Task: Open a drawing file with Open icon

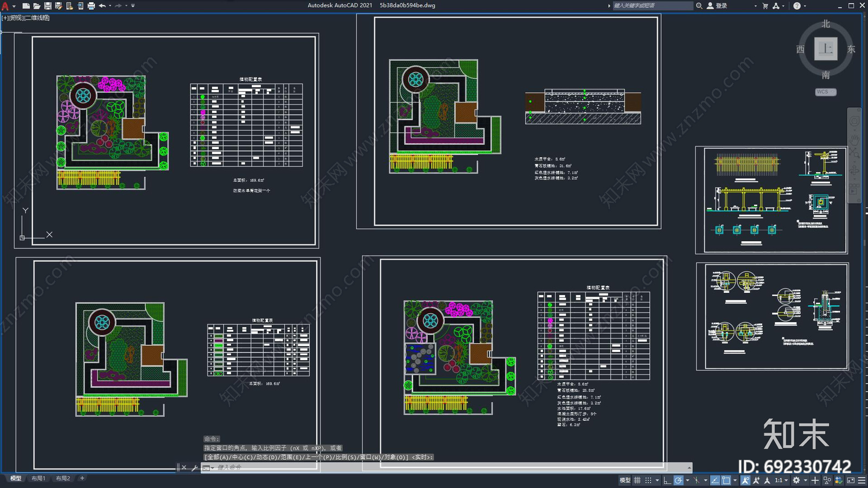Action: (37, 6)
